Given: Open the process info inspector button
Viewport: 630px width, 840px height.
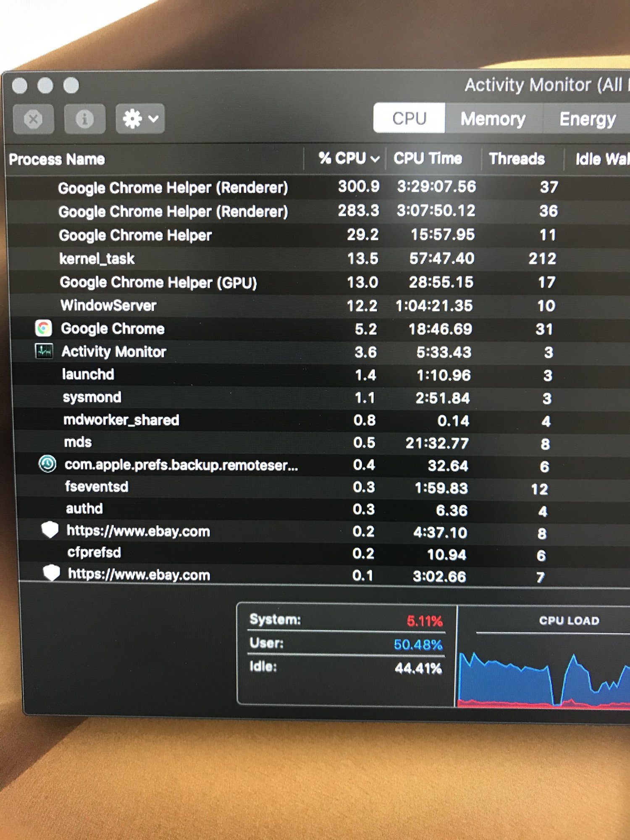Looking at the screenshot, I should (x=84, y=119).
